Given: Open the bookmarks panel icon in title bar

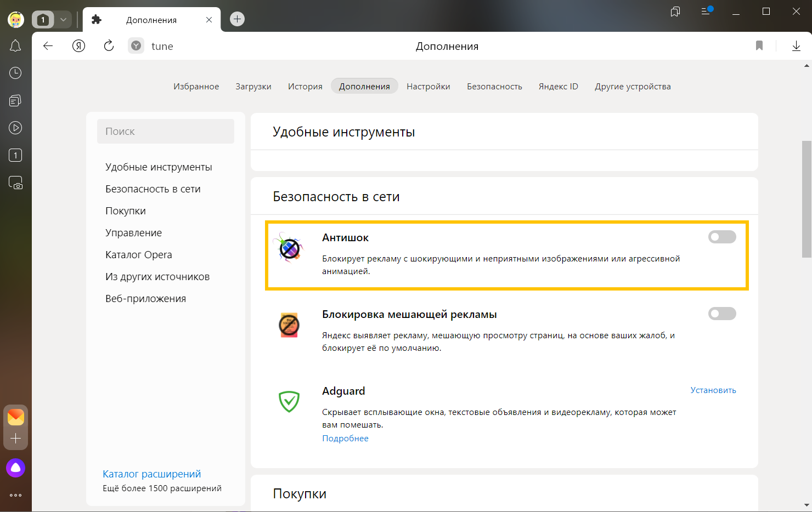Looking at the screenshot, I should point(675,12).
